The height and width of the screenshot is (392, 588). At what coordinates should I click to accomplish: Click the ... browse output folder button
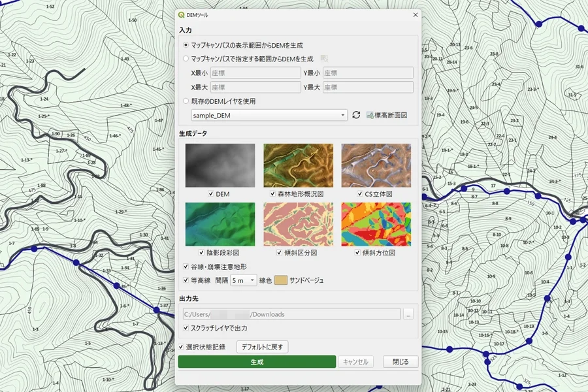coord(408,314)
